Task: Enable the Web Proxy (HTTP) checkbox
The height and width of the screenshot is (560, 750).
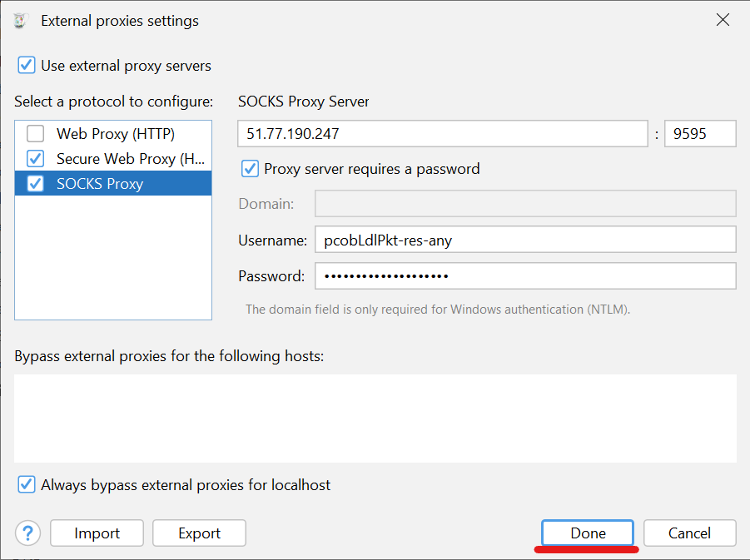Action: coord(36,133)
